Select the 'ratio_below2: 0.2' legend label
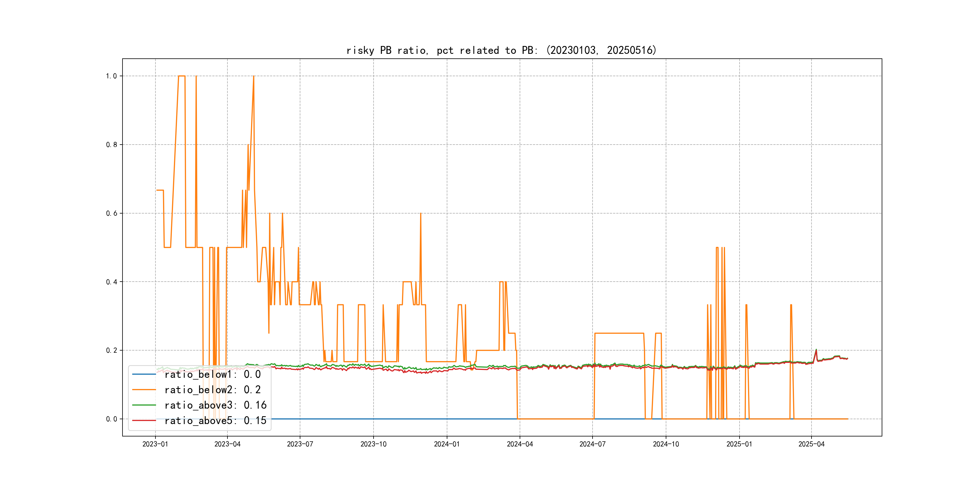980x490 pixels. click(x=212, y=390)
